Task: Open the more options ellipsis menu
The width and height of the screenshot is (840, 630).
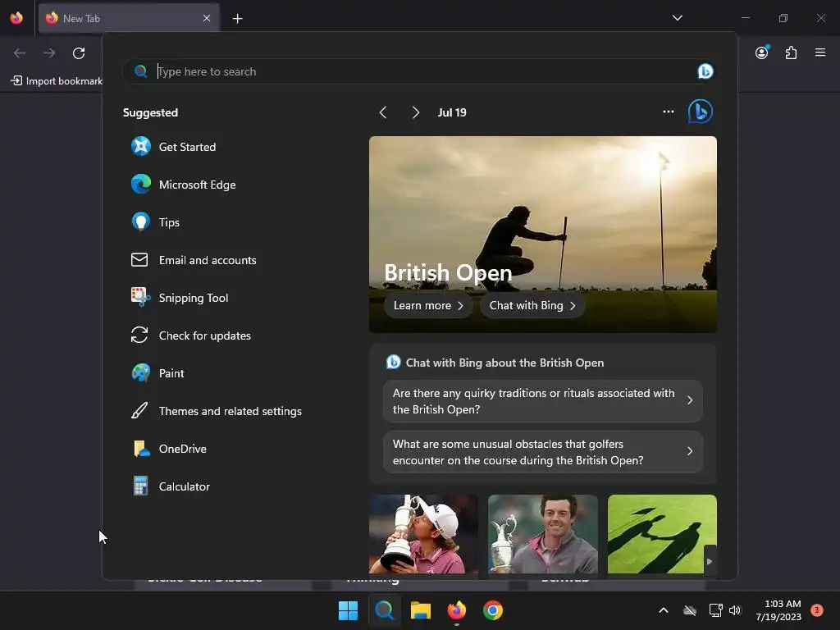Action: [x=668, y=112]
